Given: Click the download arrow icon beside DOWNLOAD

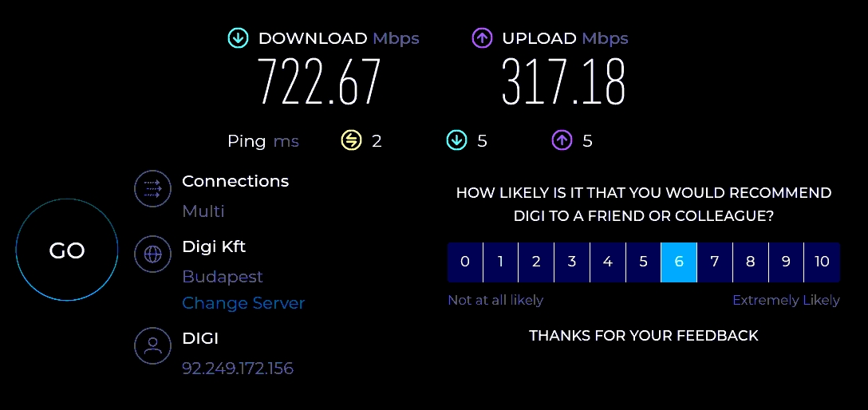Looking at the screenshot, I should pyautogui.click(x=238, y=38).
